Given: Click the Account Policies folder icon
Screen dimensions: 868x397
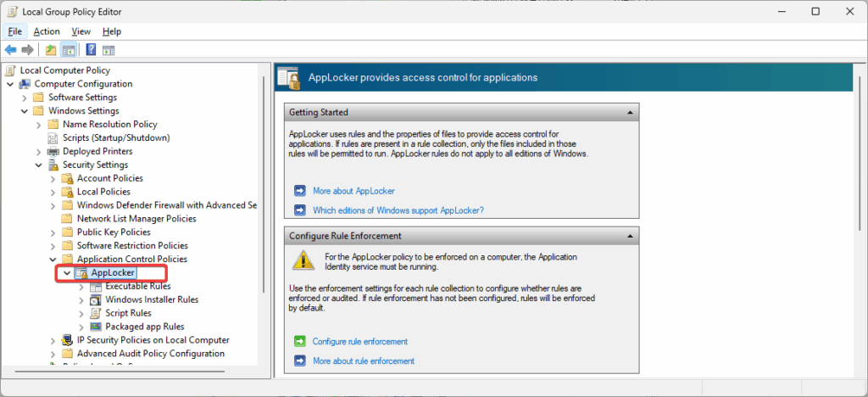Looking at the screenshot, I should [x=68, y=178].
